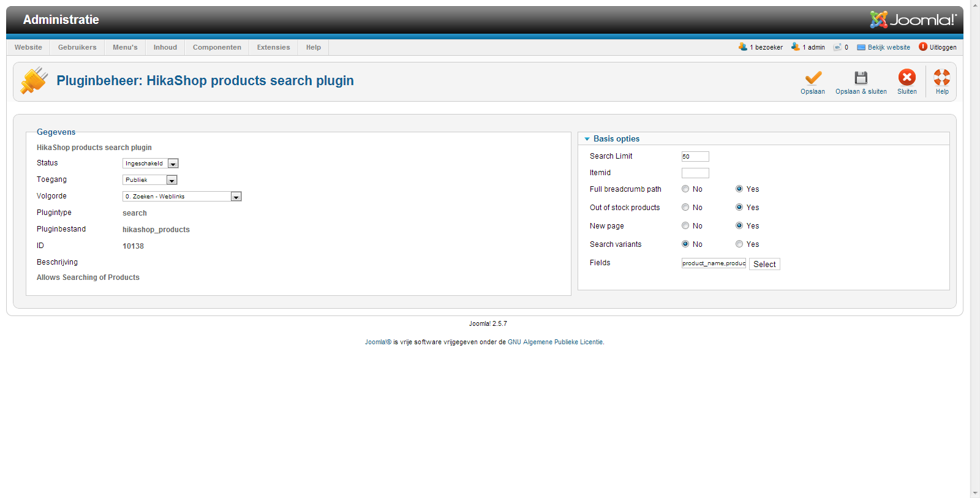Open the Website menu
Viewport: 980px width, 498px height.
(x=28, y=47)
